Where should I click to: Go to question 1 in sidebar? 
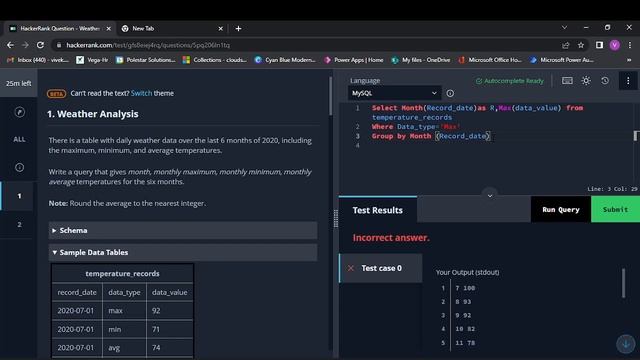click(19, 196)
